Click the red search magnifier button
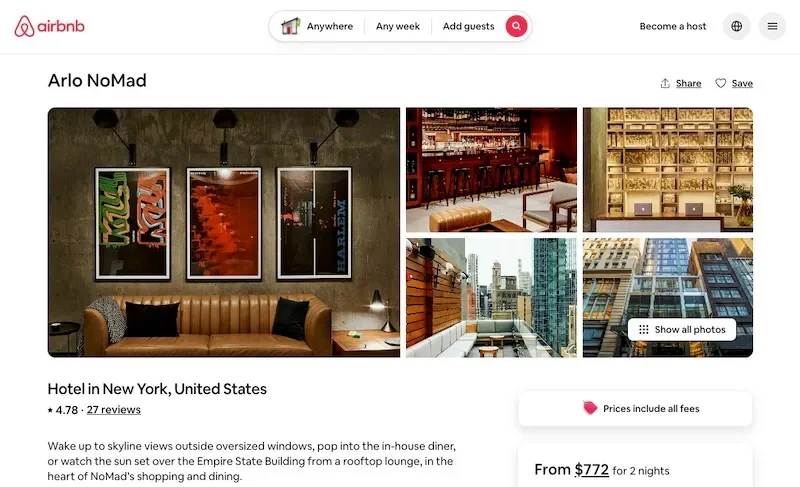 click(516, 26)
